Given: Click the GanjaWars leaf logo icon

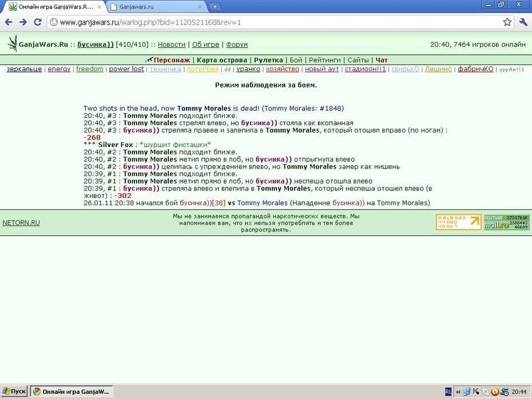Looking at the screenshot, I should 13,43.
